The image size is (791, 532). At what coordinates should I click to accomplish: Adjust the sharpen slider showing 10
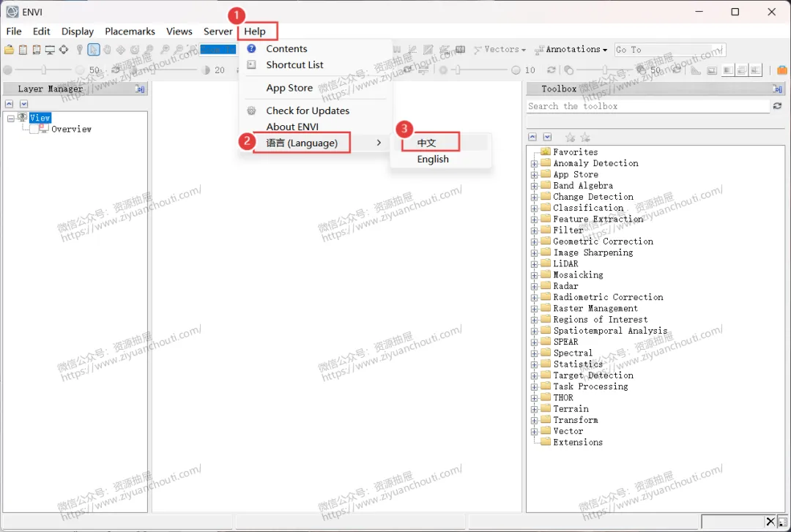[x=458, y=70]
